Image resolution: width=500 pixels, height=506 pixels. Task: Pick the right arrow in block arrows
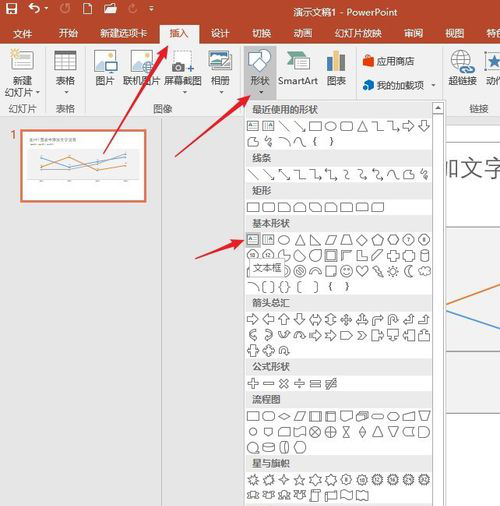coord(252,319)
